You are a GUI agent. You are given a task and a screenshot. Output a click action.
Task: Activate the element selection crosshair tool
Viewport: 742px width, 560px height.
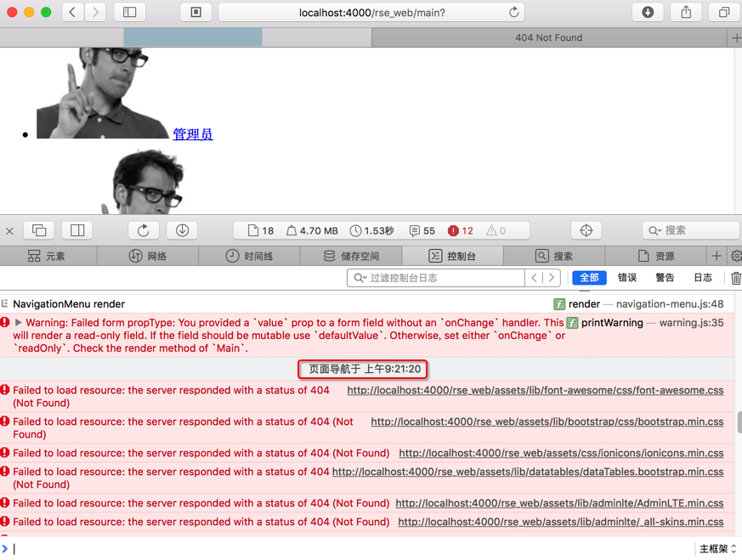click(x=586, y=230)
